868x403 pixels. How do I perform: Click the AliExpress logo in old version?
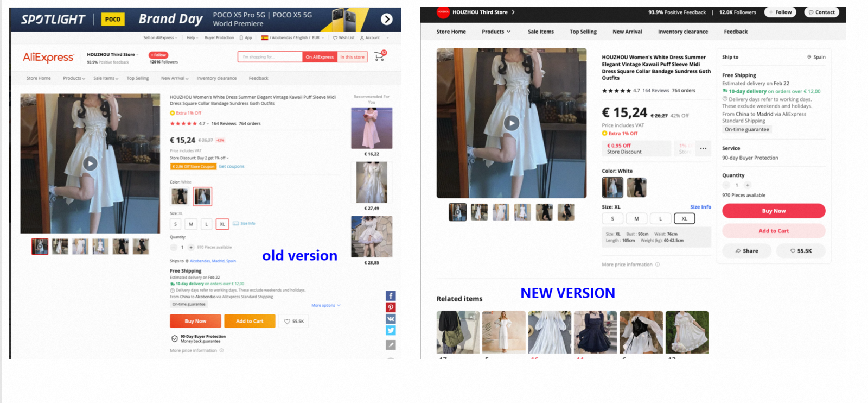48,58
